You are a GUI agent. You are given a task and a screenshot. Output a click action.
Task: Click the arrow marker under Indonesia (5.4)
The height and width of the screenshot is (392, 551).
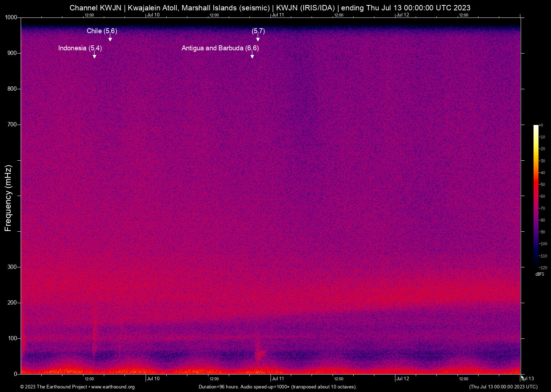pyautogui.click(x=95, y=56)
